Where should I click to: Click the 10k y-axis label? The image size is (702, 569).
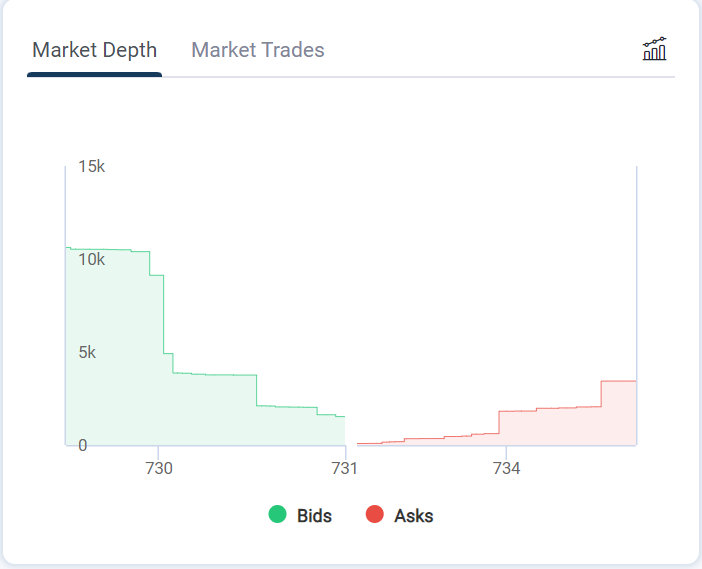(92, 259)
